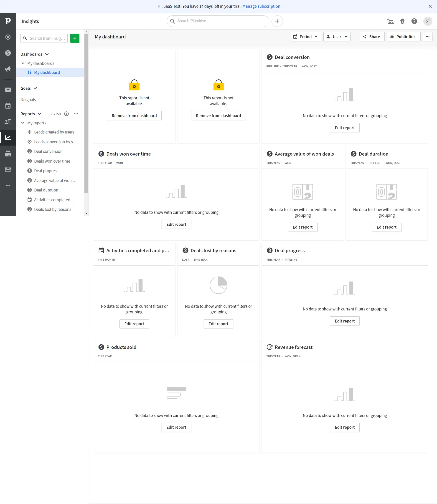Open the User filter dropdown
The image size is (437, 504).
point(337,37)
